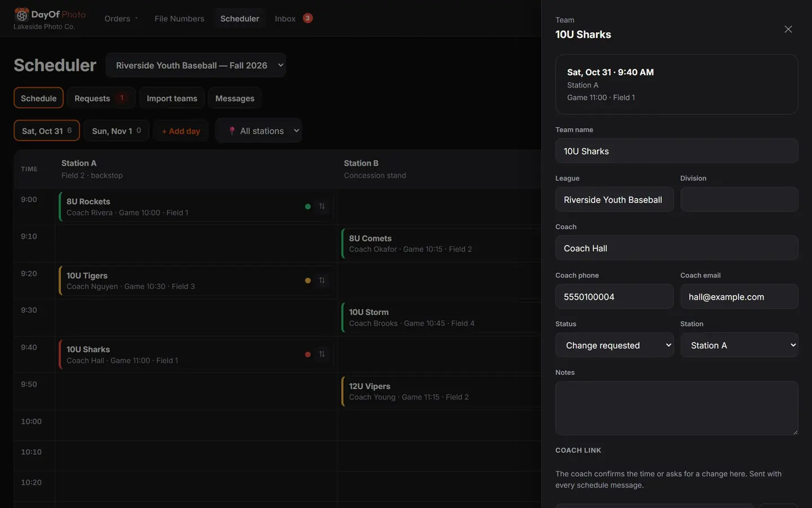Click the red status dot on 10U Sharks
Viewport: 812px width, 508px height.
tap(308, 354)
